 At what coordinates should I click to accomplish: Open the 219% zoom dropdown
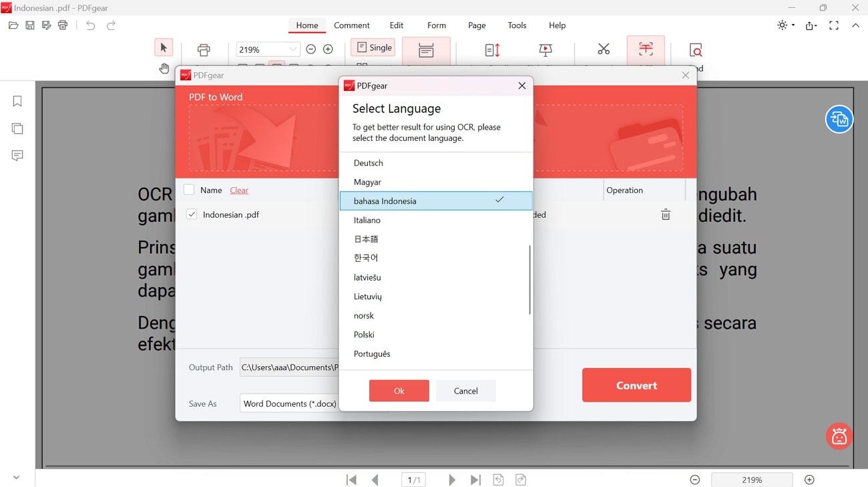292,49
